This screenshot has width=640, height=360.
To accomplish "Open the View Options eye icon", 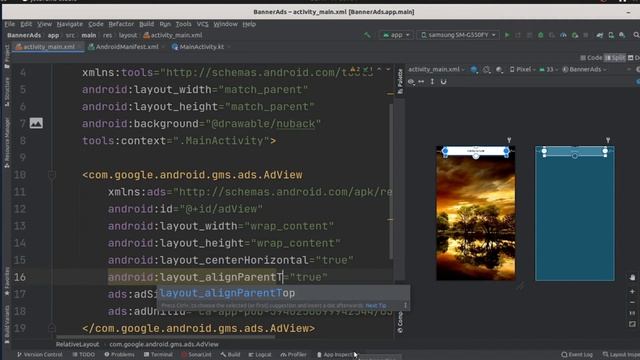I will click(x=411, y=82).
